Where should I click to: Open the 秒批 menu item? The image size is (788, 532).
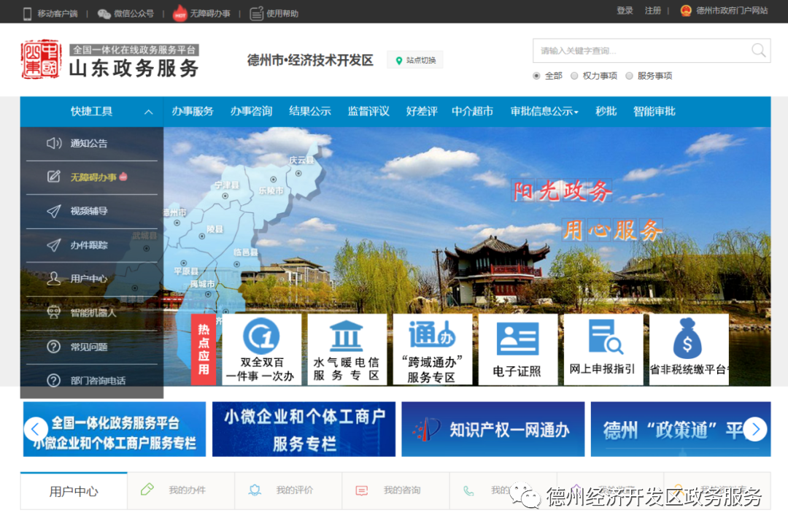click(x=606, y=112)
